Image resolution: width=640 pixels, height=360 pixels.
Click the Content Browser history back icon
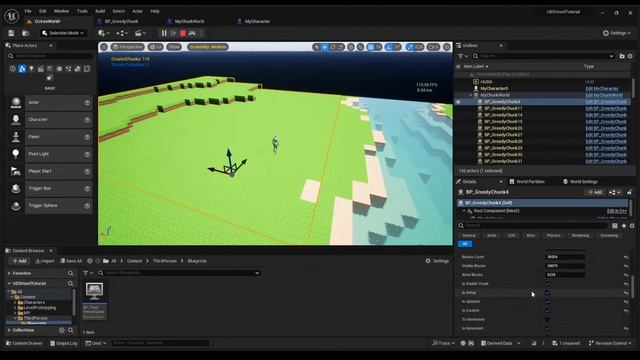(x=89, y=261)
